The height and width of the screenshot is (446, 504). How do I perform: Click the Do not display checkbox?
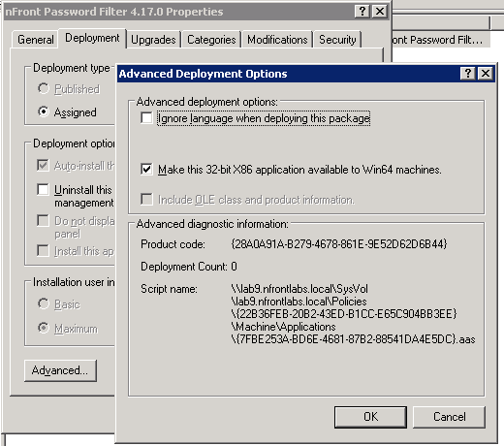click(43, 221)
